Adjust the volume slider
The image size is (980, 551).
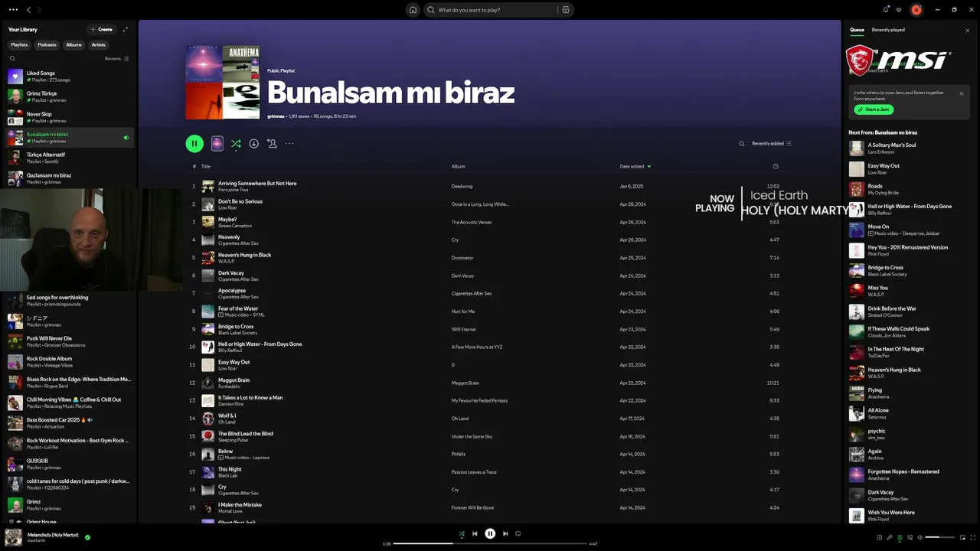pyautogui.click(x=940, y=537)
